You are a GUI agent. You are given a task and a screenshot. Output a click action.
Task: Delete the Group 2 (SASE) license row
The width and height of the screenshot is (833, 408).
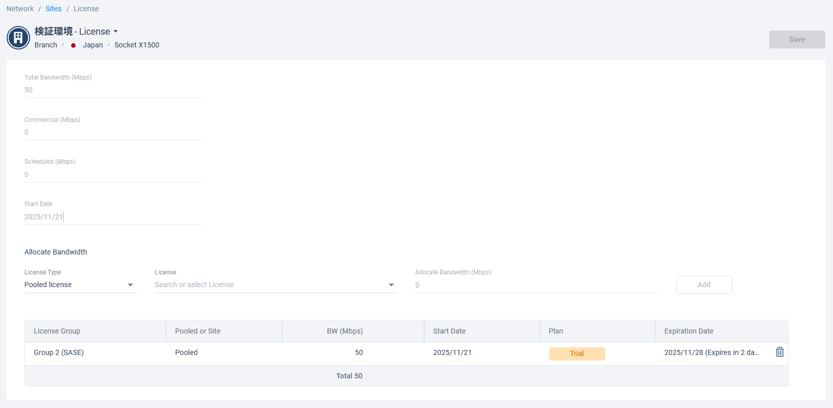click(x=780, y=352)
